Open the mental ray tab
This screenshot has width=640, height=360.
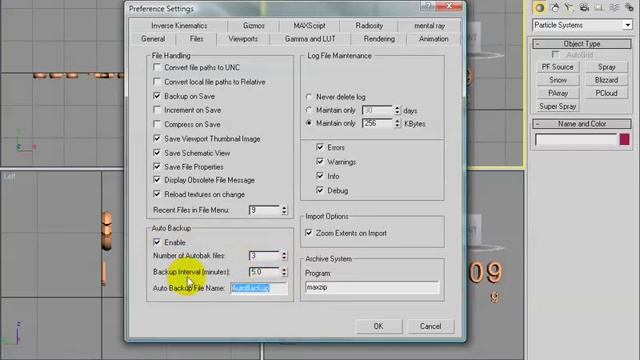tap(429, 25)
